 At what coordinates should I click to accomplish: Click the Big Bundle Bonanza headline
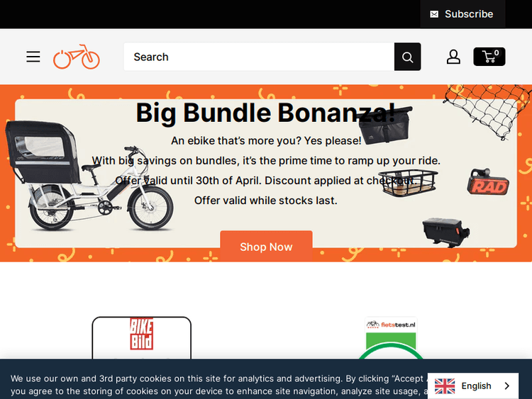[x=266, y=113]
